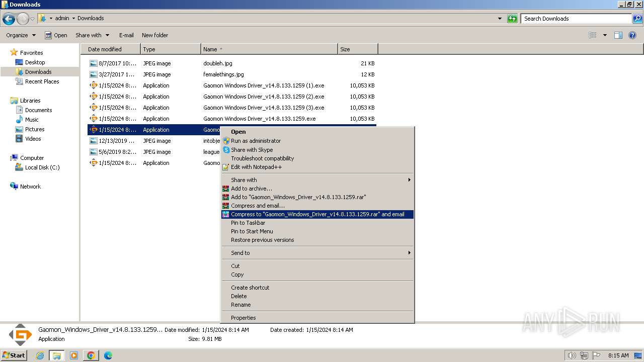
Task: Open Internet Explorer from the taskbar
Action: pyautogui.click(x=40, y=355)
